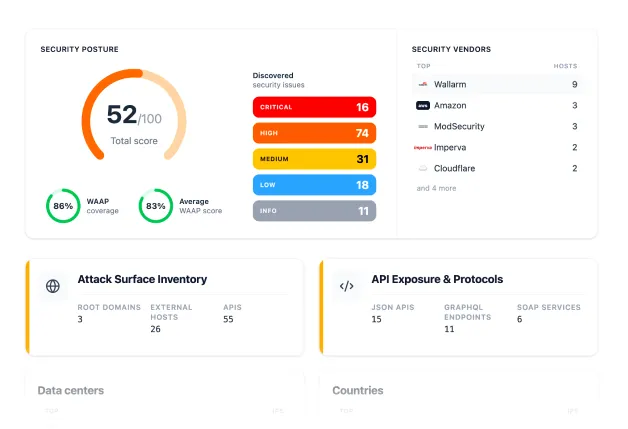Open the MEDIUM issues bar showing 31
The image size is (628, 429).
click(314, 159)
